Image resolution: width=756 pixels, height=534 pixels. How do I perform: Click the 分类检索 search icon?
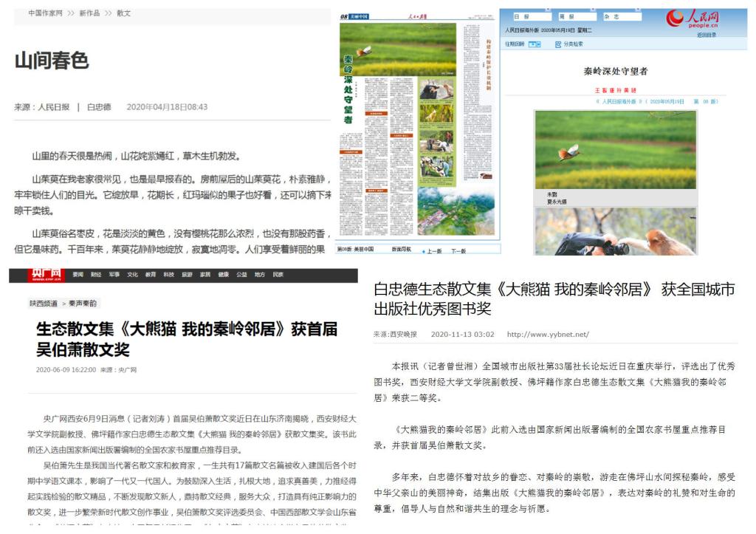click(558, 44)
